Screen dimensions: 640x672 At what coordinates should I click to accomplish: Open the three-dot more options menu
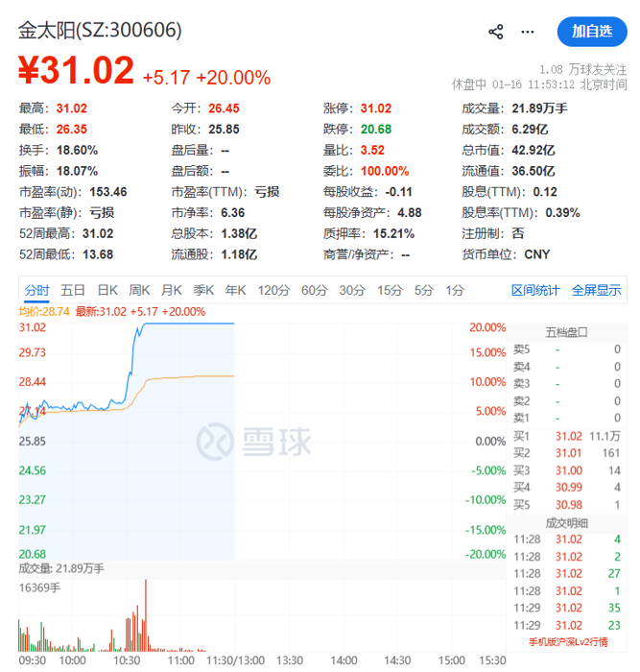pos(527,32)
